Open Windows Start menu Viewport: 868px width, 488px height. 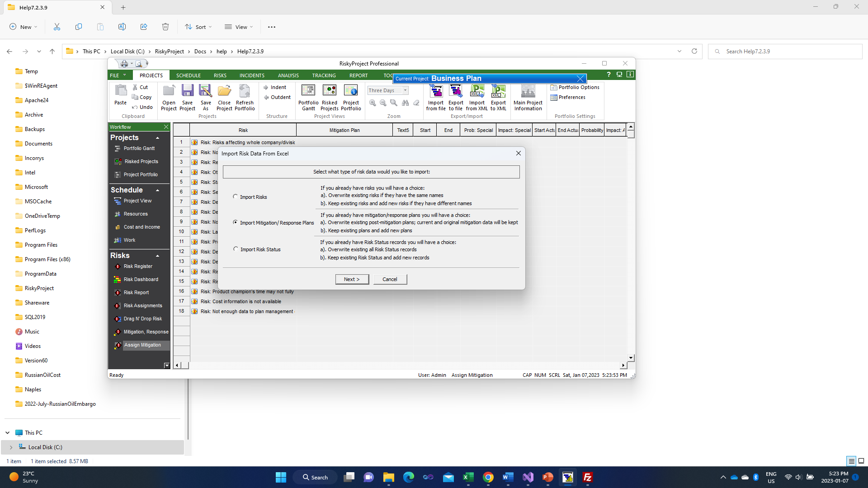click(x=281, y=477)
